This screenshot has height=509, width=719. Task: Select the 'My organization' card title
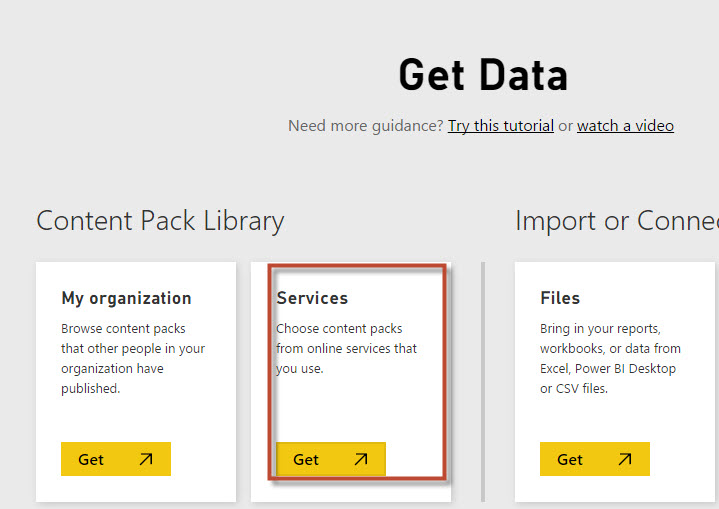point(126,298)
